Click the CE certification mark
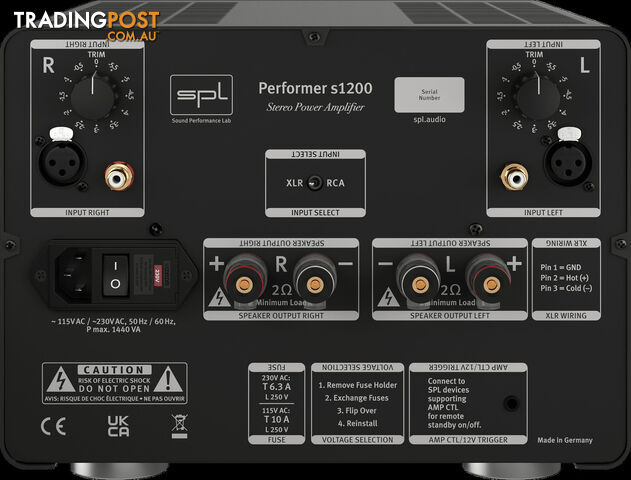The height and width of the screenshot is (480, 631). 53,426
